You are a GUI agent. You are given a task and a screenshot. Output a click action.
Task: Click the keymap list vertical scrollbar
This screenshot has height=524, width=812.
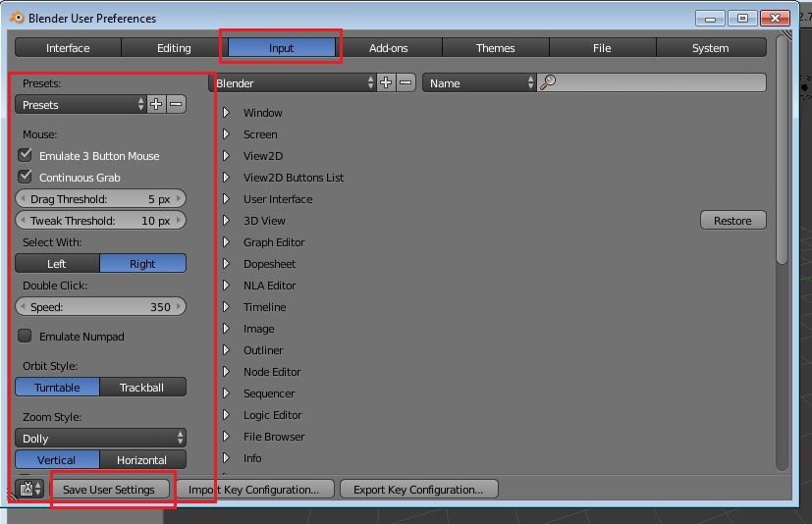click(782, 150)
